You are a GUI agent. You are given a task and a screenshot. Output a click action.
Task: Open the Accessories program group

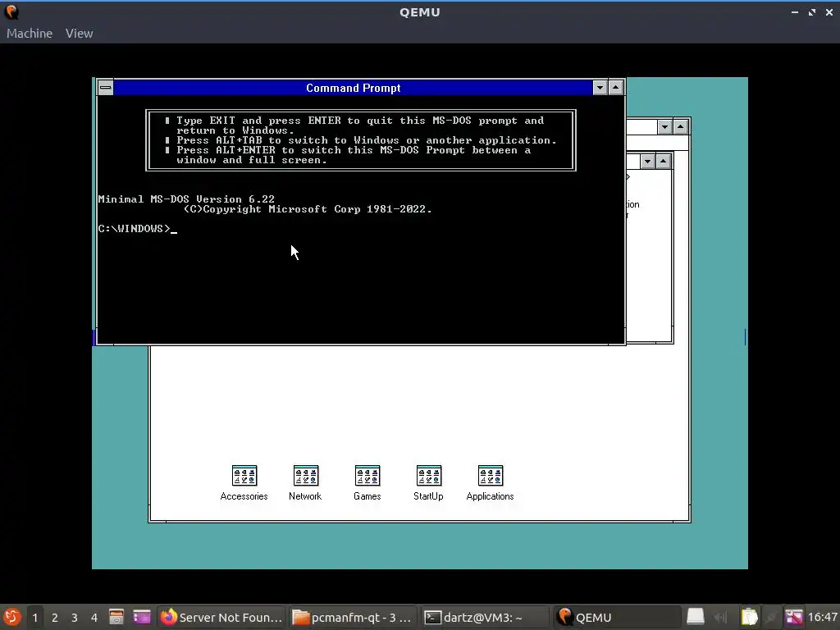[244, 482]
